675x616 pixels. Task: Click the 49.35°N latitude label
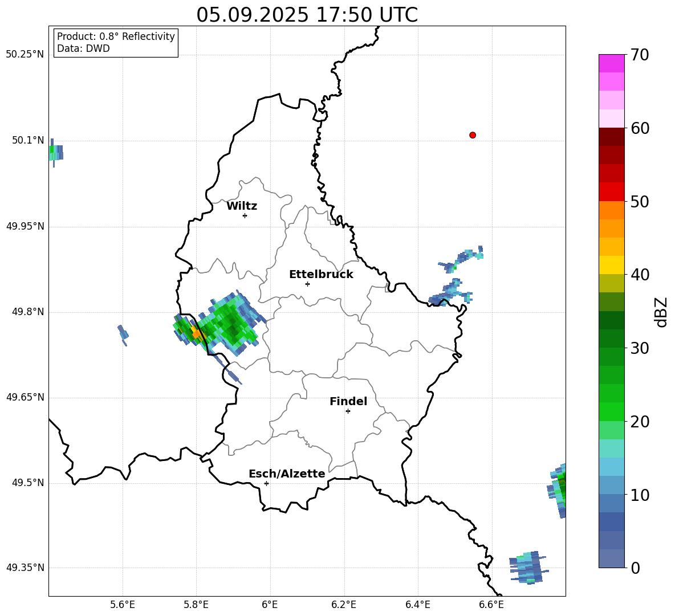25,568
